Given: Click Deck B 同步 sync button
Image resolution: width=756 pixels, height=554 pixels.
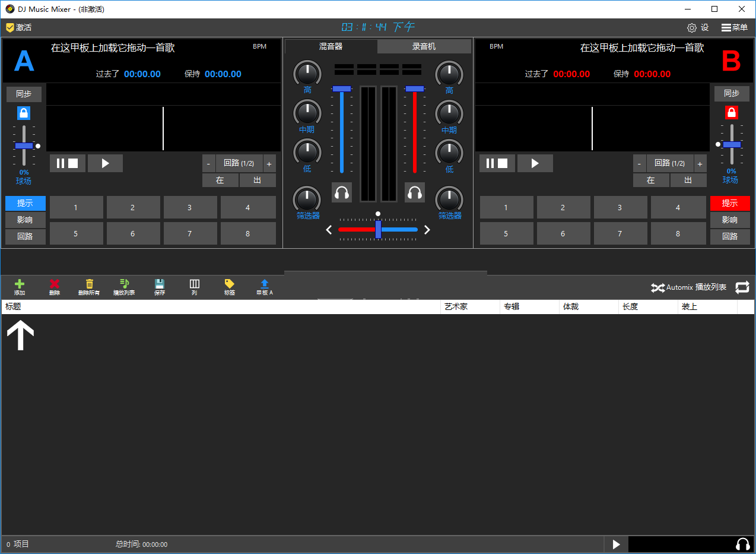Looking at the screenshot, I should [x=732, y=93].
